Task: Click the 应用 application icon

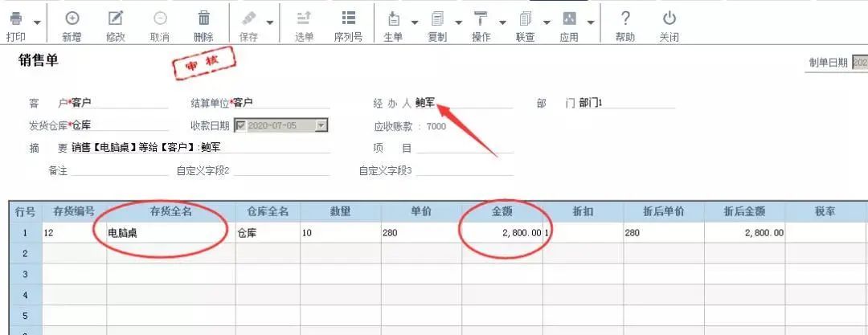Action: pyautogui.click(x=569, y=18)
